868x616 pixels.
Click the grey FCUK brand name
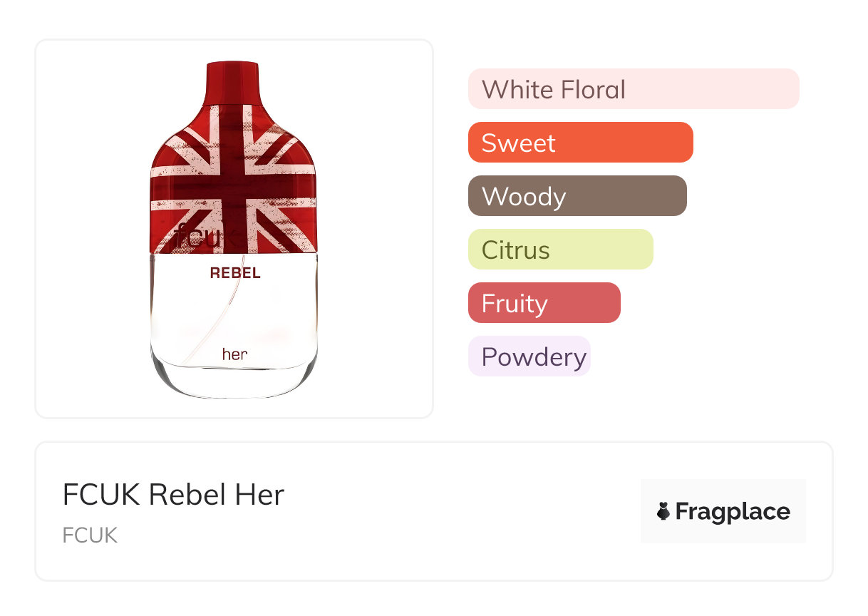pos(90,535)
